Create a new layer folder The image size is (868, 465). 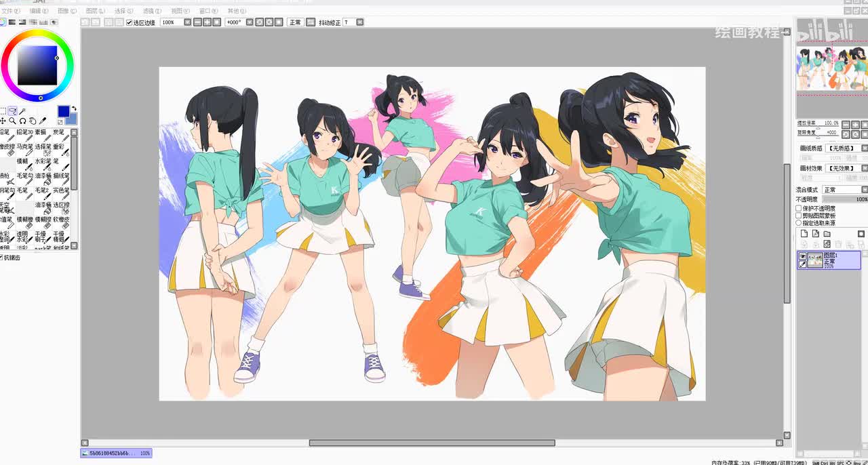(827, 233)
